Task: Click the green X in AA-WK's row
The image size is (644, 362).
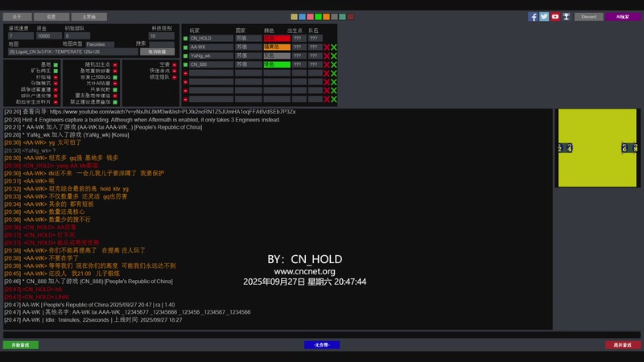Action: coord(333,47)
